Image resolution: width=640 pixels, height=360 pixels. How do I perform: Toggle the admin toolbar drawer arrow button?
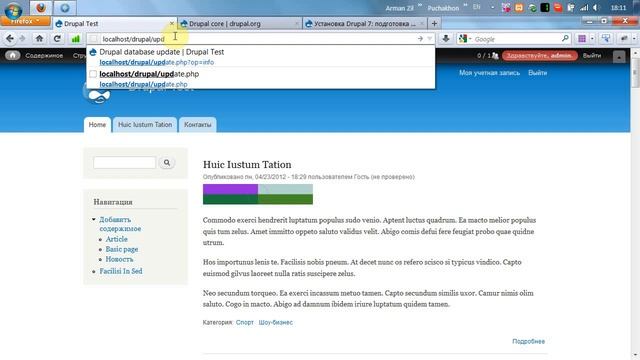619,57
